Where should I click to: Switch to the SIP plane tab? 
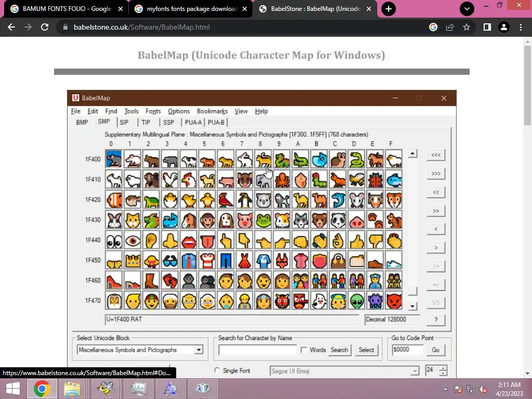tap(124, 123)
